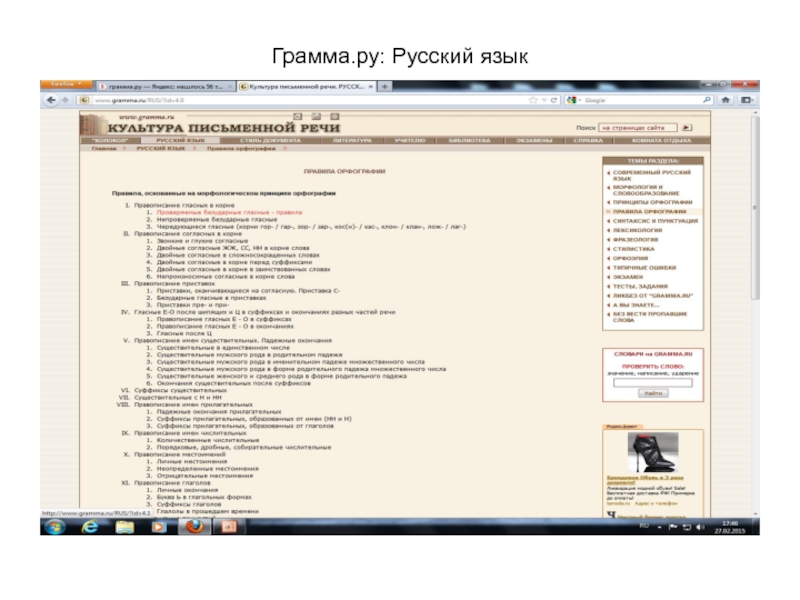Screen dimensions: 800x600
Task: Open the orange Firefox menu button
Action: 66,84
